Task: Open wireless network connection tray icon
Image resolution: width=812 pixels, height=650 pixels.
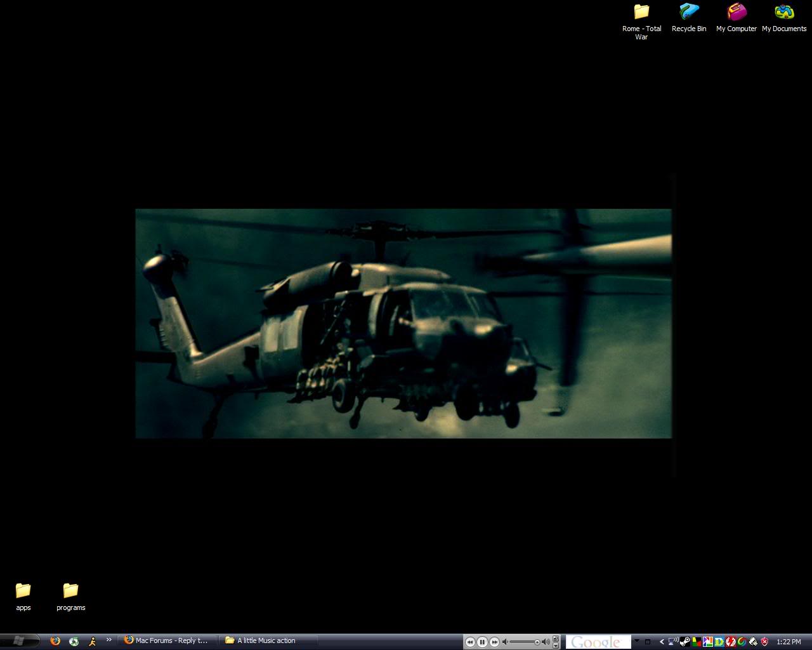Action: 674,641
